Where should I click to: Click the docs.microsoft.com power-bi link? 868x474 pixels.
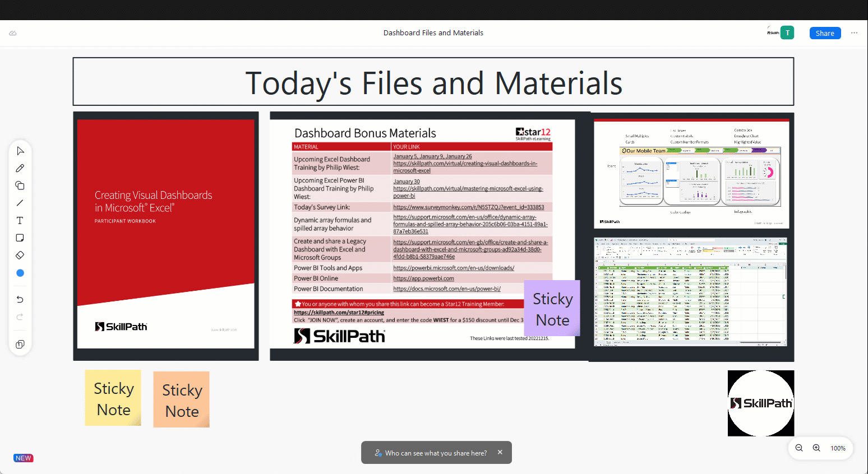click(447, 289)
